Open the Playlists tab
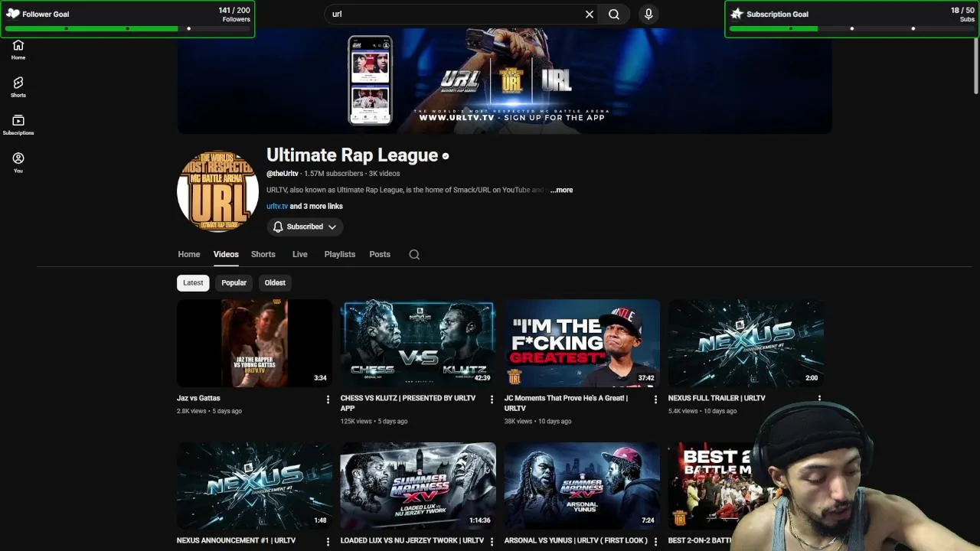The height and width of the screenshot is (551, 980). click(x=339, y=254)
